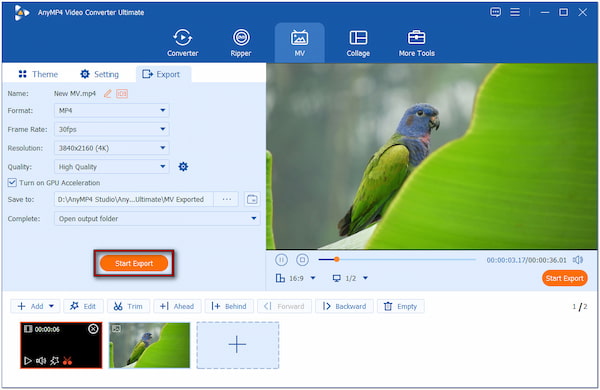Click the New MV.mp4 file name
Viewport: 600px width, 390px height.
(x=75, y=93)
